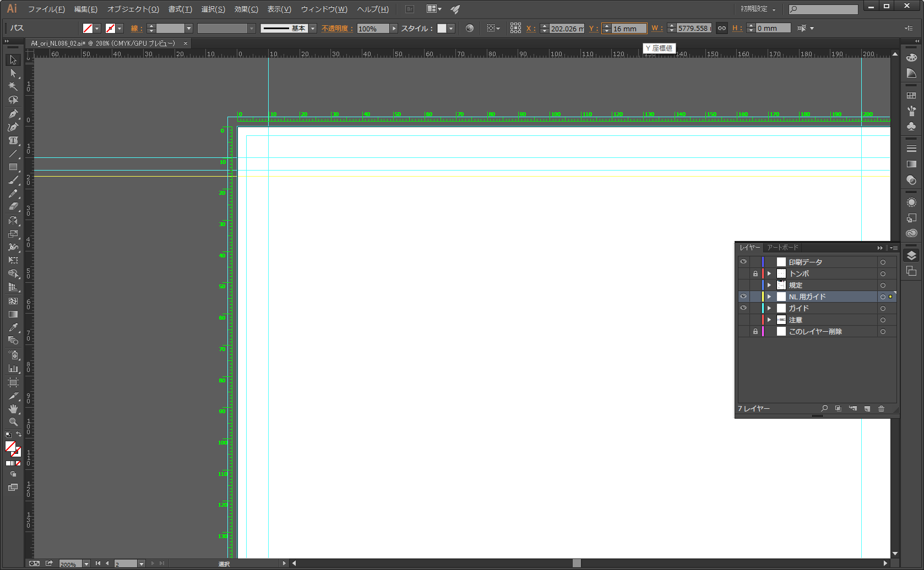Hide the ガイド layer via its eye icon
This screenshot has width=924, height=570.
pyautogui.click(x=743, y=308)
